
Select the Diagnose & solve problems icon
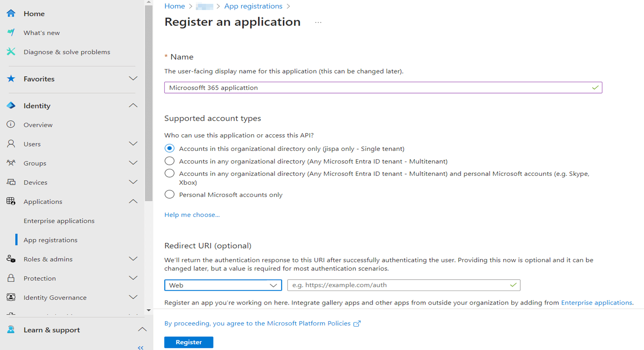11,52
